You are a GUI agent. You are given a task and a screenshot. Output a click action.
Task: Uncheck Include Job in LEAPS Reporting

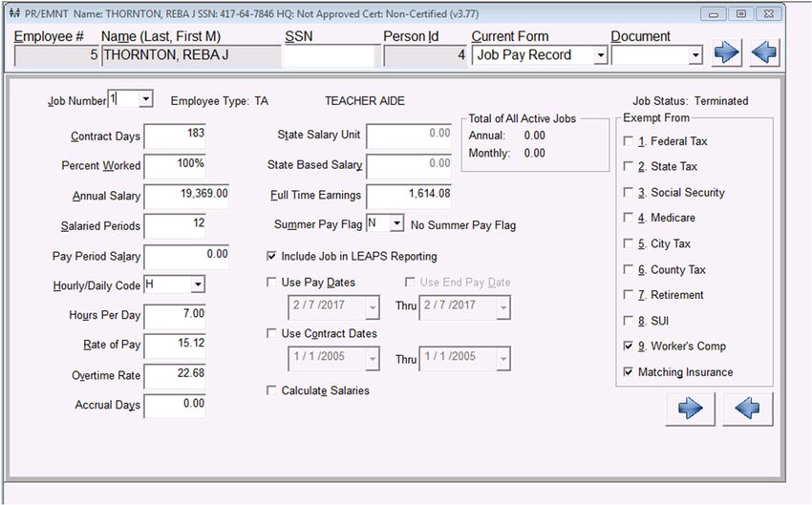[x=272, y=257]
